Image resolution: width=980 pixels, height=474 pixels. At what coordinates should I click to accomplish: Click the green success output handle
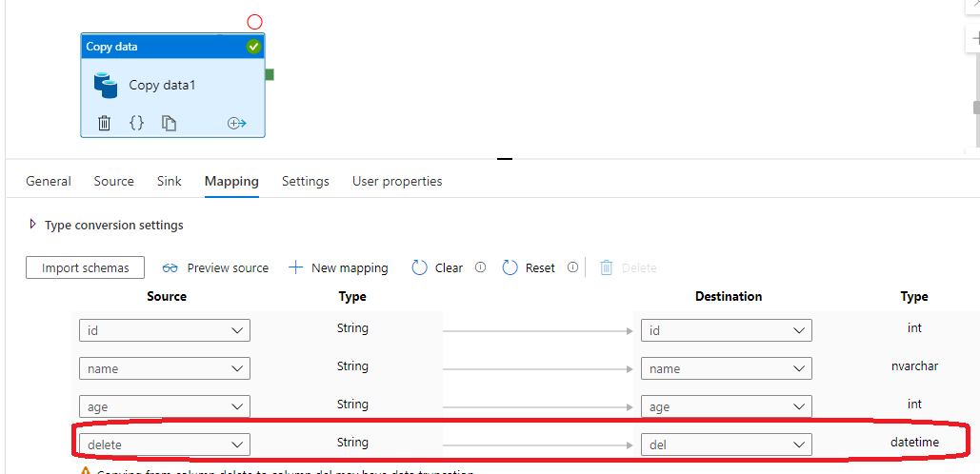click(270, 74)
